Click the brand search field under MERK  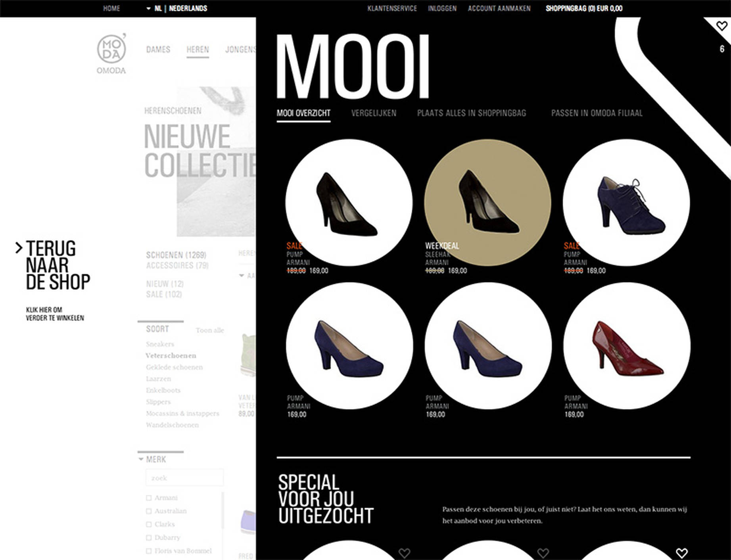tap(184, 478)
